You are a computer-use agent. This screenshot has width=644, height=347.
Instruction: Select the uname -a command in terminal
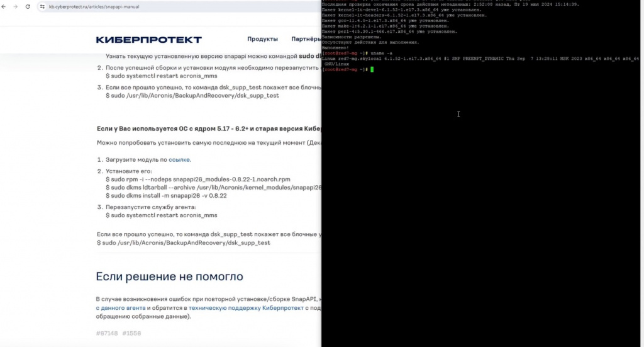pos(381,53)
